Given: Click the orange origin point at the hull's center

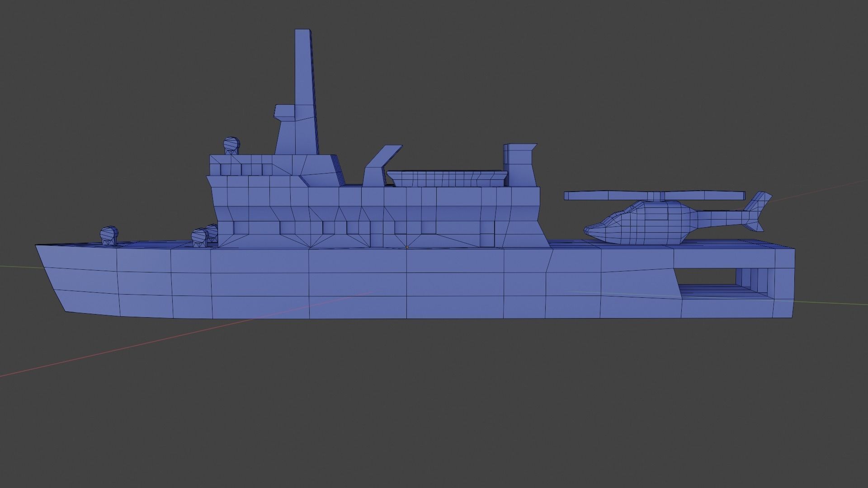Looking at the screenshot, I should click(407, 247).
